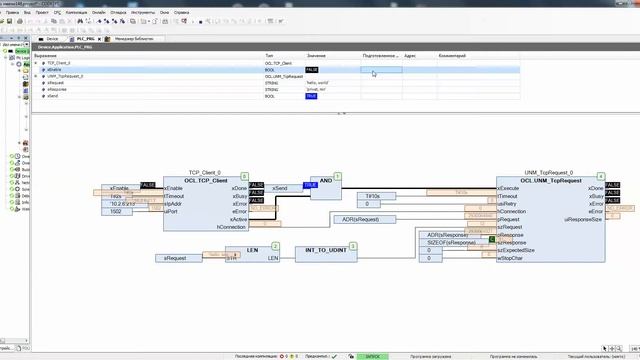
Task: Open the Отладка menu
Action: [118, 13]
